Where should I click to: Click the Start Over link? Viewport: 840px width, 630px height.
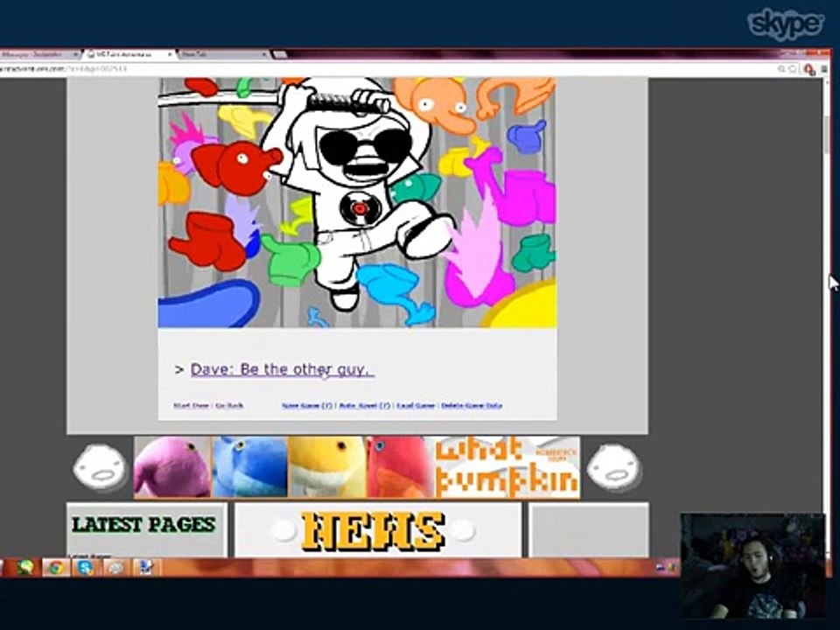(x=191, y=405)
